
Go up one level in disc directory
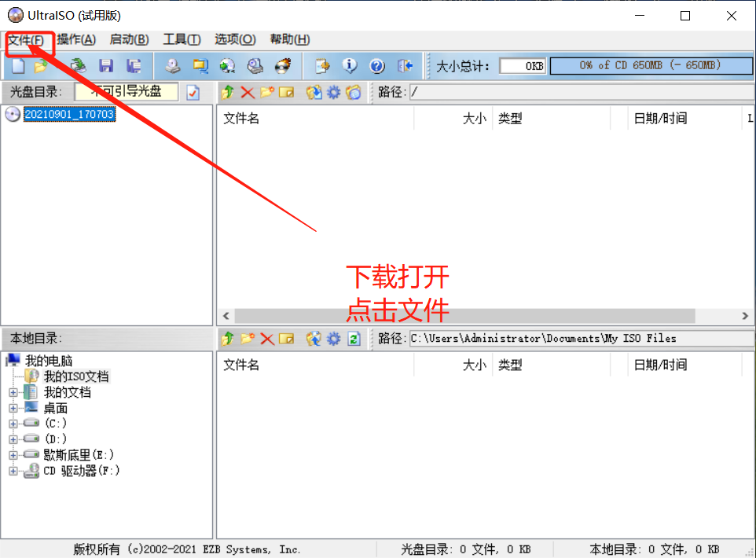[228, 92]
